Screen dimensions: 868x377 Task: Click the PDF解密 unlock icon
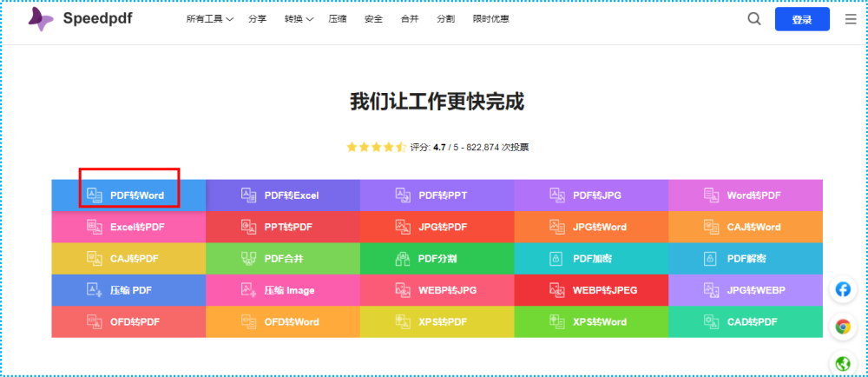(x=710, y=258)
